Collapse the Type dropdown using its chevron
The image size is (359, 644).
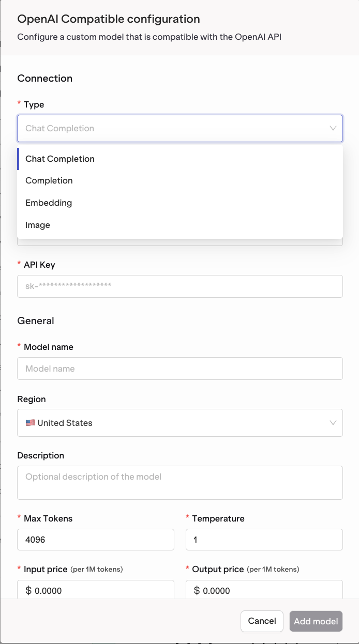click(333, 128)
